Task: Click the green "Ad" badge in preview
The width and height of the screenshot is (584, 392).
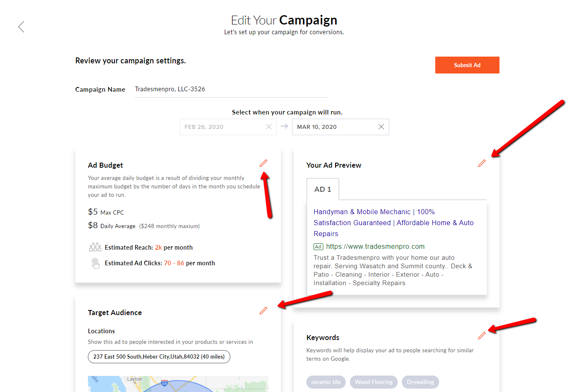Action: 318,247
